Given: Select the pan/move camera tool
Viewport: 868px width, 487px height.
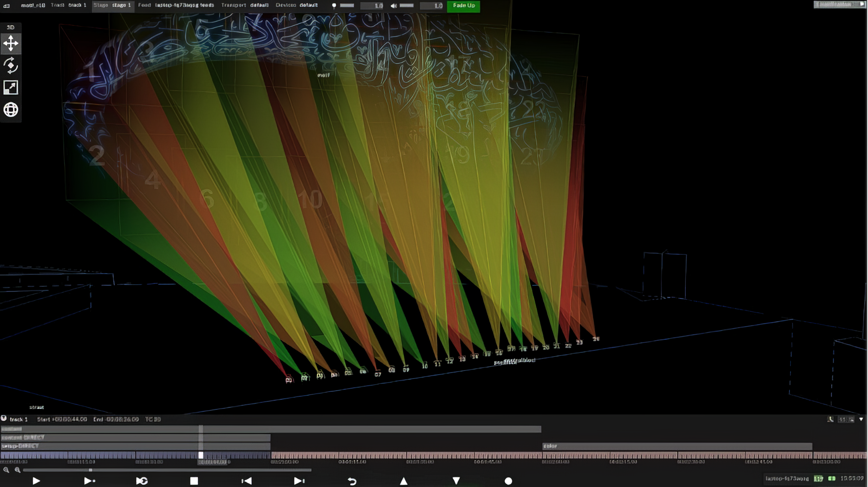Looking at the screenshot, I should [x=11, y=43].
